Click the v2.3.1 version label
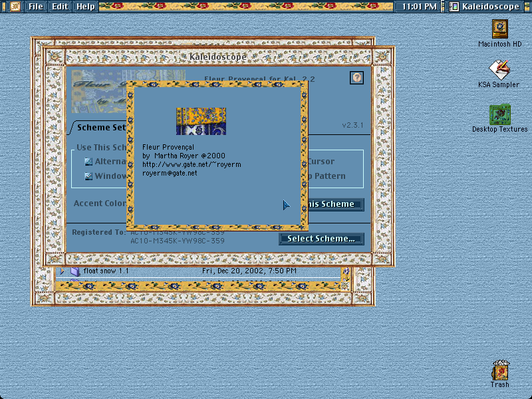Screen dimensions: 532x399 352,125
